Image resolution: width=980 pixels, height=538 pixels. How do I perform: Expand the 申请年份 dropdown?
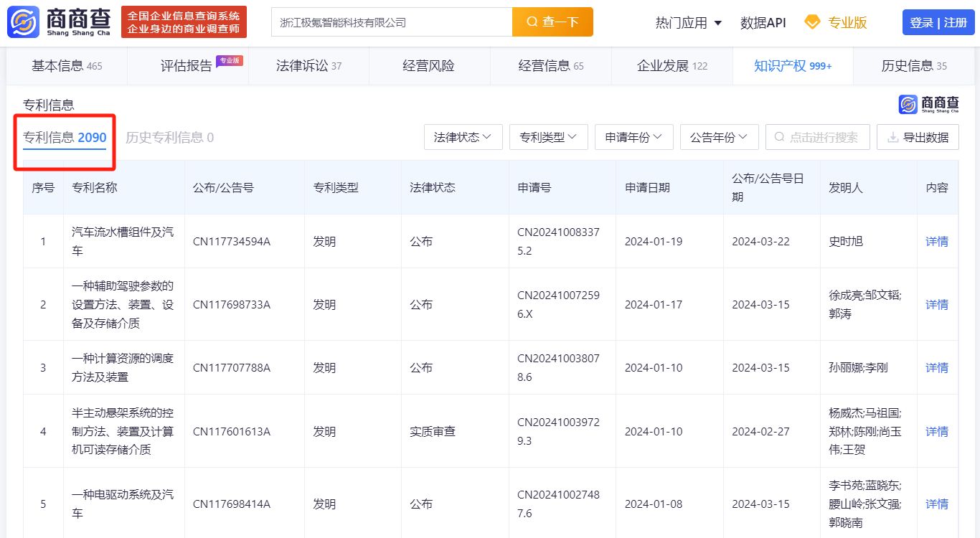(x=633, y=137)
